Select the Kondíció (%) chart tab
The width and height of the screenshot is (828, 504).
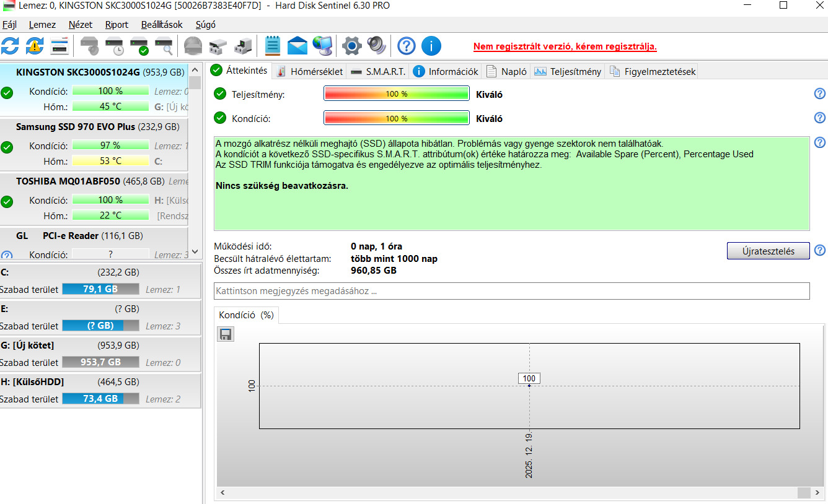pos(246,315)
